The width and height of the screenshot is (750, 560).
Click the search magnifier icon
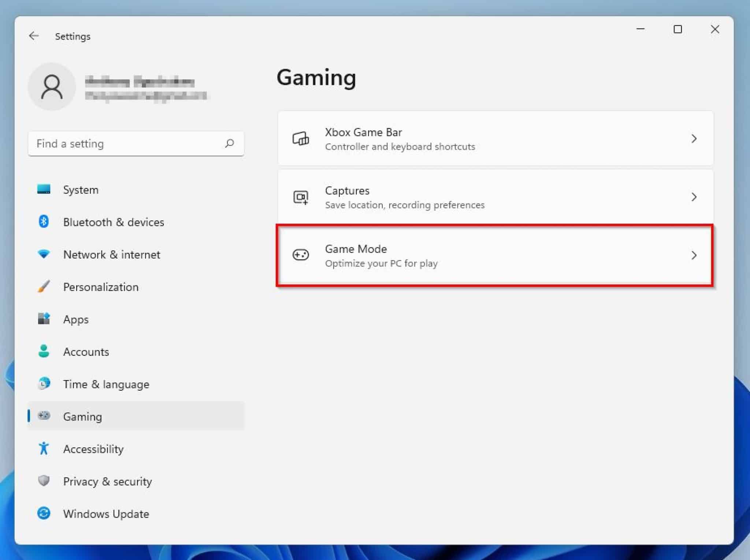230,143
